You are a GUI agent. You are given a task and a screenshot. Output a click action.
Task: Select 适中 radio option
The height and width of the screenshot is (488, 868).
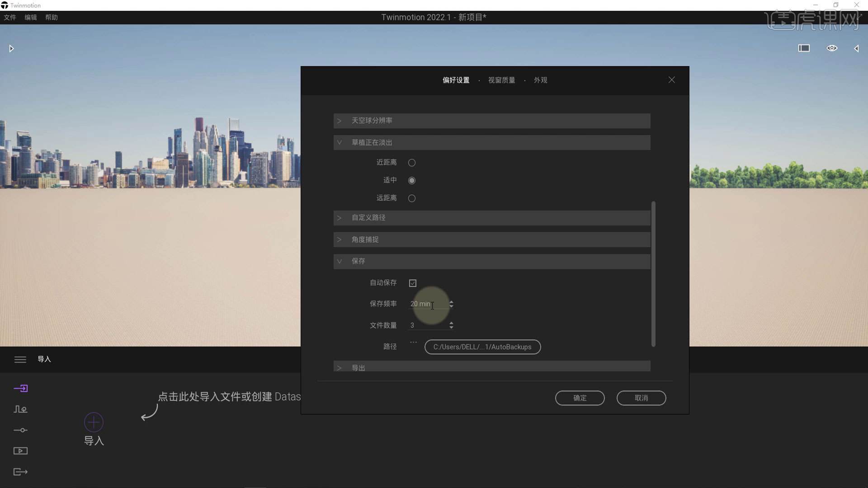412,181
